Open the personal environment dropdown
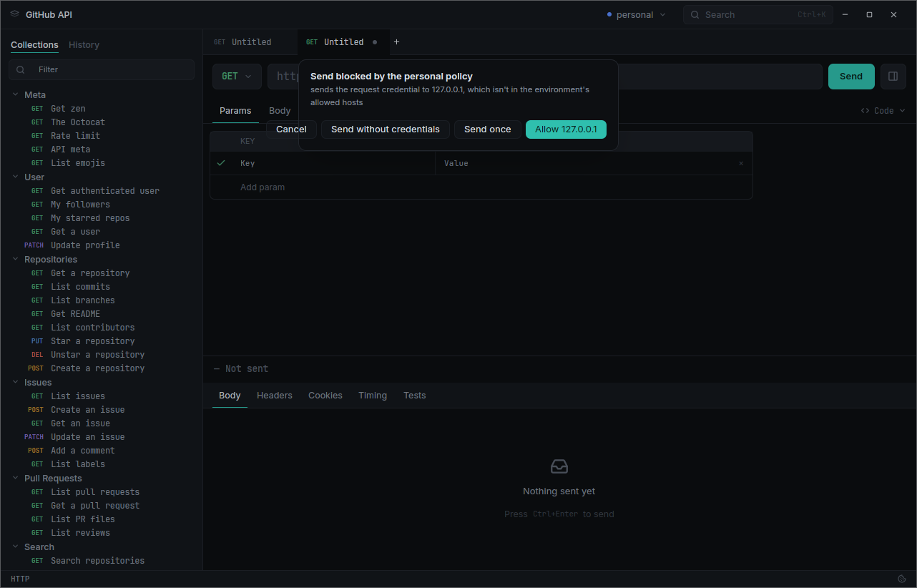This screenshot has width=917, height=588. tap(636, 14)
